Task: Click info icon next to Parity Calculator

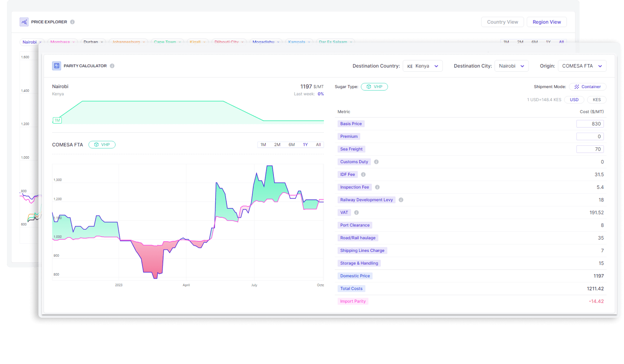Action: pos(112,66)
